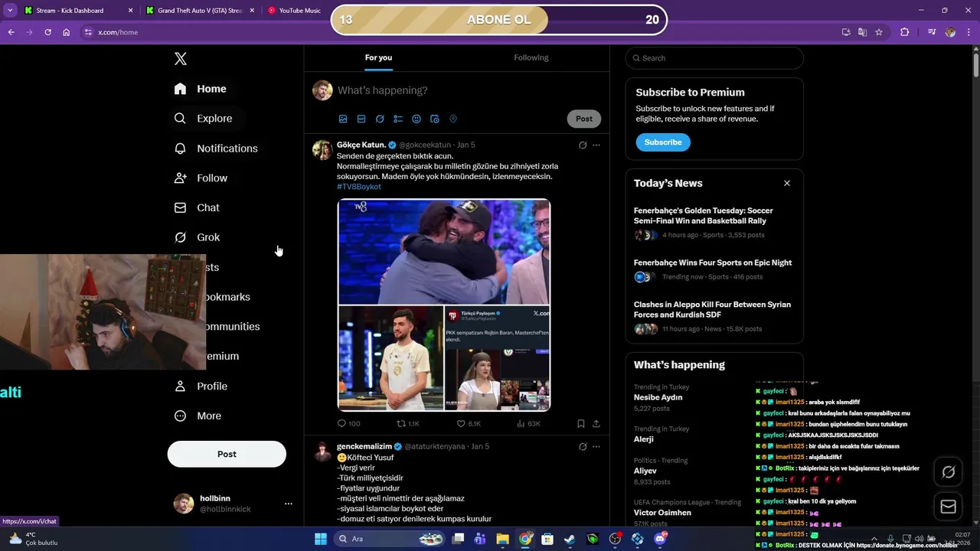Open hollbinn account switcher menu

coord(233,504)
